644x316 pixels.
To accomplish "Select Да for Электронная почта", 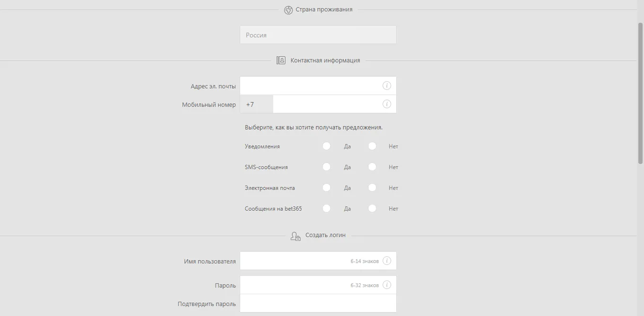I will (326, 188).
